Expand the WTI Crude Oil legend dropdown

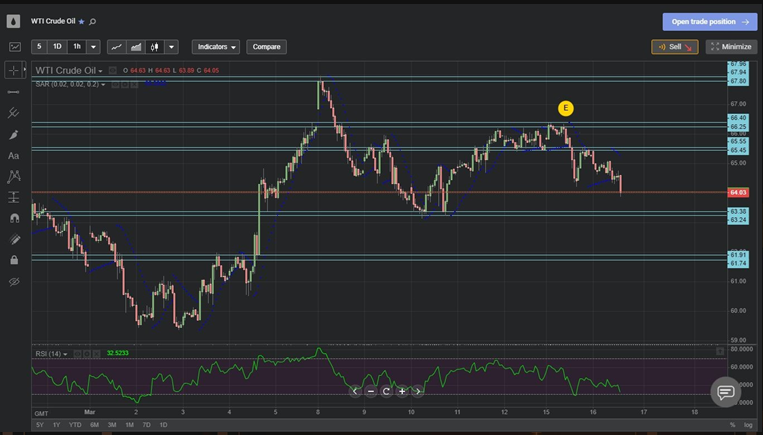point(100,71)
